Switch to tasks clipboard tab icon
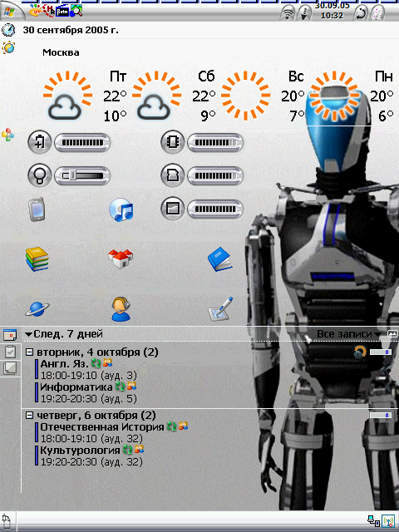Viewport: 399px width, 532px height. 10,352
